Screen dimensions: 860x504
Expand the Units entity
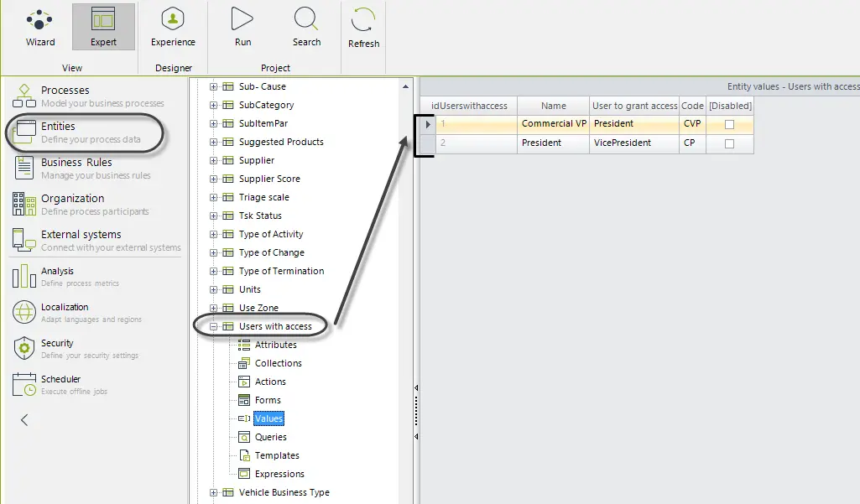(x=213, y=289)
